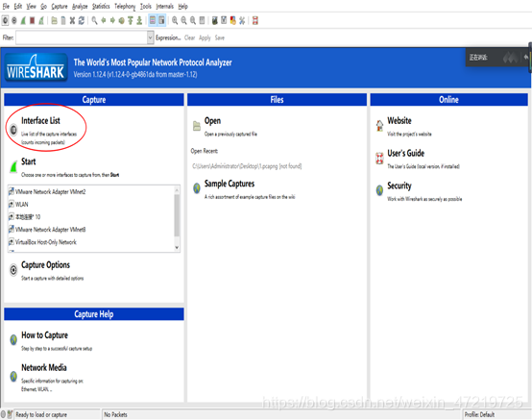Jump to first packet toolbar icon
Viewport: 532px width, 420px height.
pos(131,21)
